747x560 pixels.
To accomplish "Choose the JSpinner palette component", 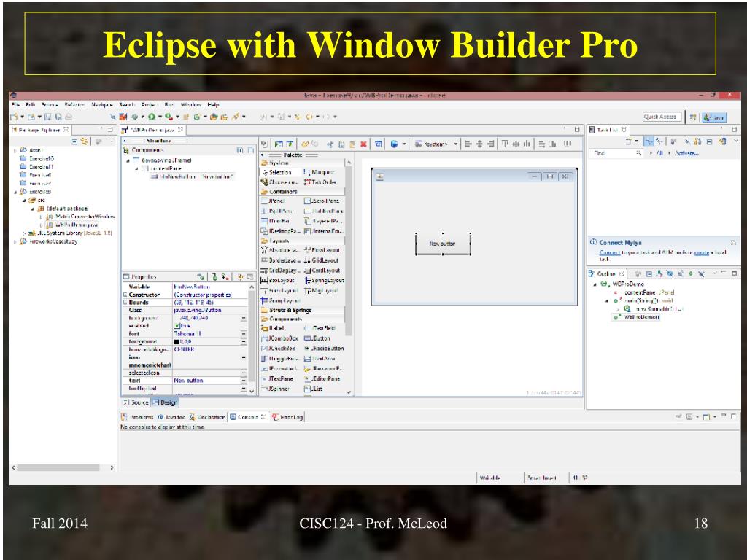I will click(275, 389).
